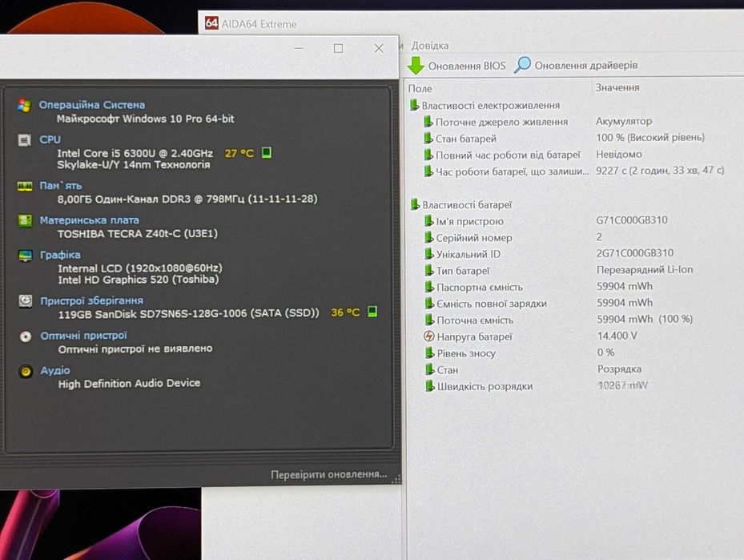Click the green CPU temperature indicator
This screenshot has height=560, width=744.
pyautogui.click(x=267, y=152)
